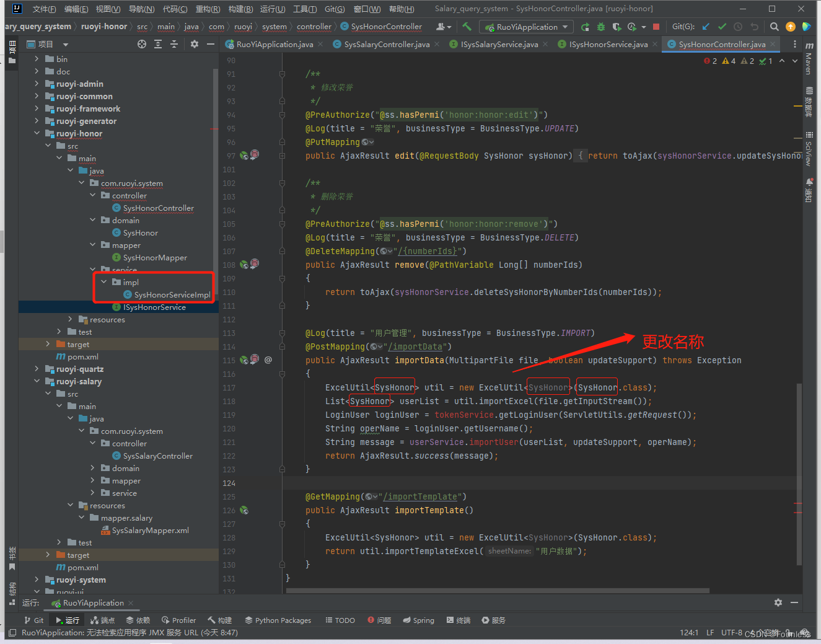The height and width of the screenshot is (644, 821).
Task: Click the Git update project arrow
Action: click(706, 27)
